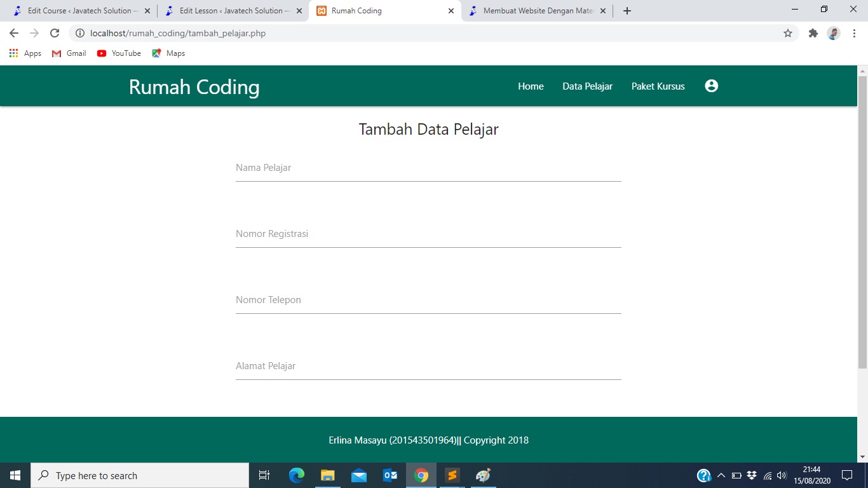Reload the page with the refresh icon
This screenshot has height=488, width=868.
tap(55, 33)
